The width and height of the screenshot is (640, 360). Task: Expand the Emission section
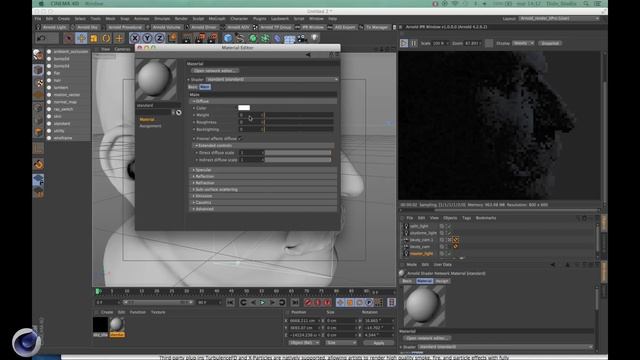point(264,196)
